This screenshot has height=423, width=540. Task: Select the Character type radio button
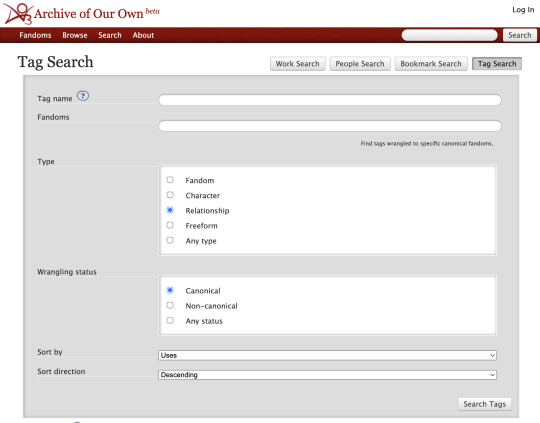click(170, 195)
